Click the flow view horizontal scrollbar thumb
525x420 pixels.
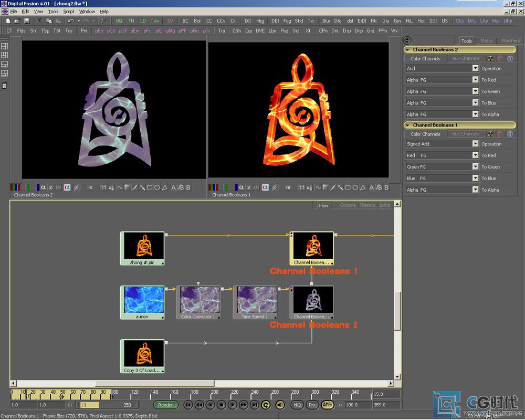[x=155, y=383]
